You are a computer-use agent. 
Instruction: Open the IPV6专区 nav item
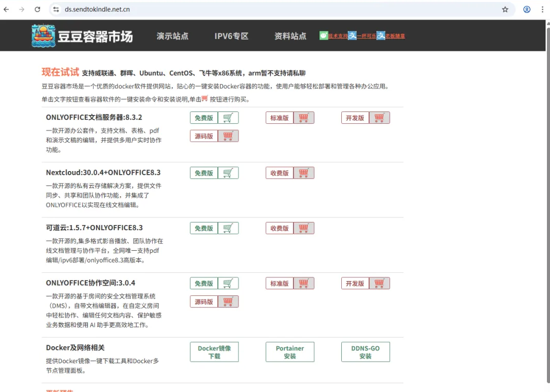point(231,36)
